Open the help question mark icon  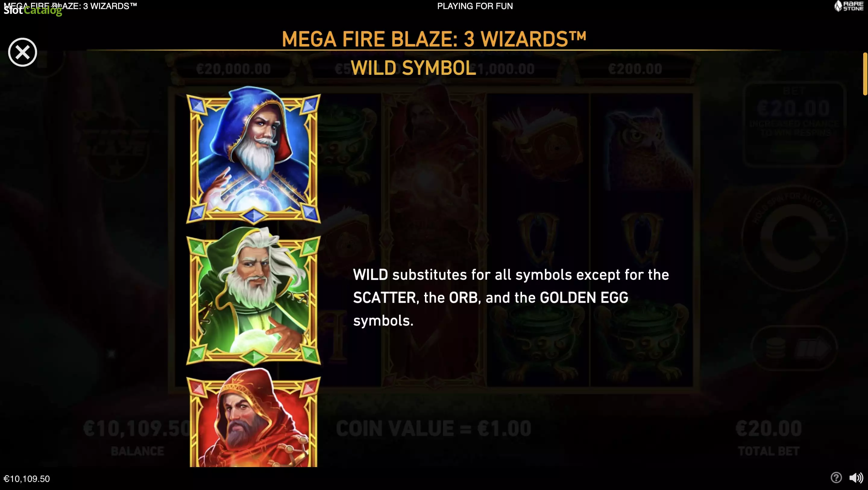pyautogui.click(x=836, y=478)
